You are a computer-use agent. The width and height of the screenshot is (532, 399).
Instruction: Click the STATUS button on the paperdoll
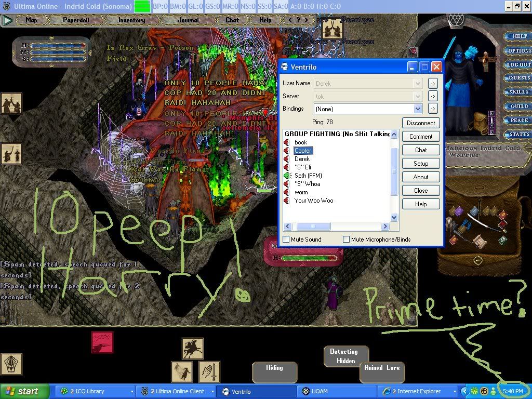pos(519,134)
